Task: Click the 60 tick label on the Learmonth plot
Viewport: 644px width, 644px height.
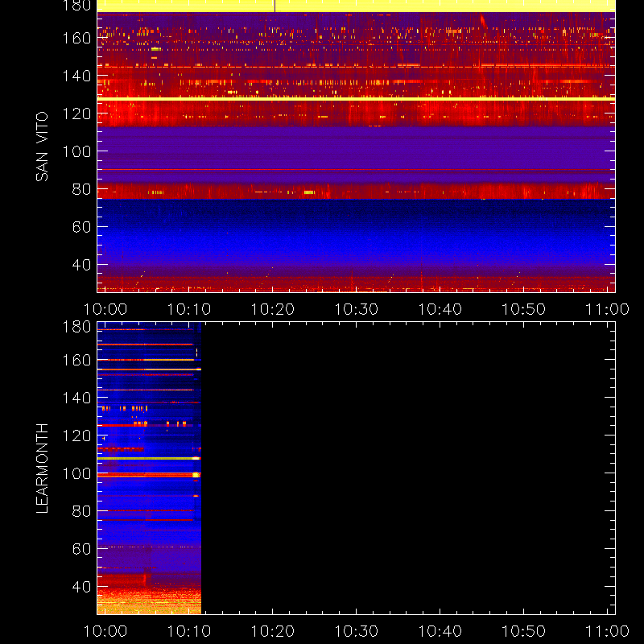Action: coord(81,549)
